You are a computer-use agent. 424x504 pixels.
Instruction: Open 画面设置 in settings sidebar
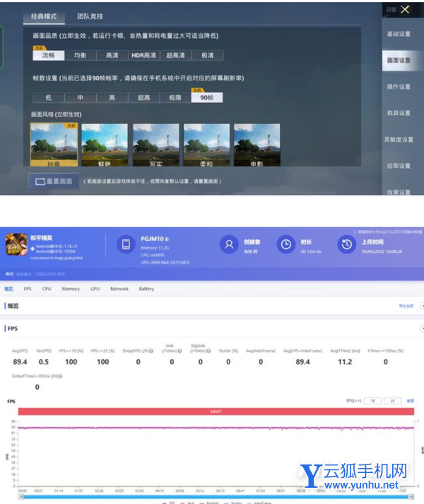pyautogui.click(x=401, y=61)
